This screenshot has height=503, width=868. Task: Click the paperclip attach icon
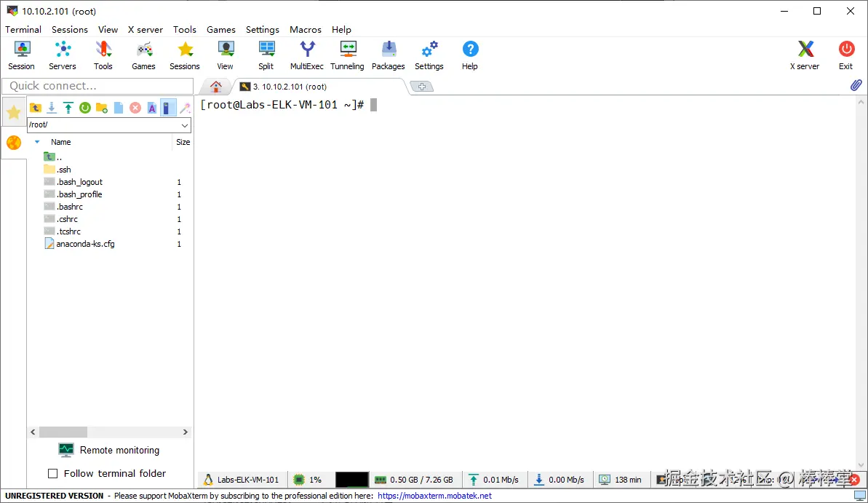coord(856,85)
